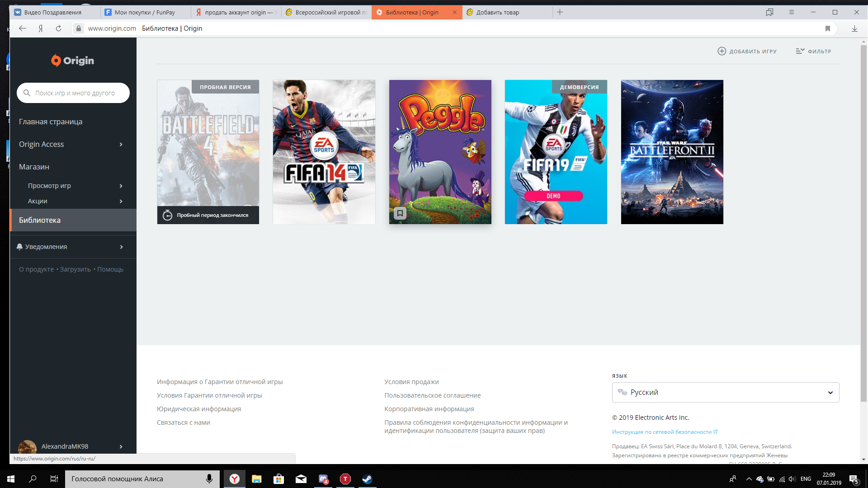This screenshot has width=868, height=488.
Task: Expand the Акции submenu
Action: coord(121,201)
